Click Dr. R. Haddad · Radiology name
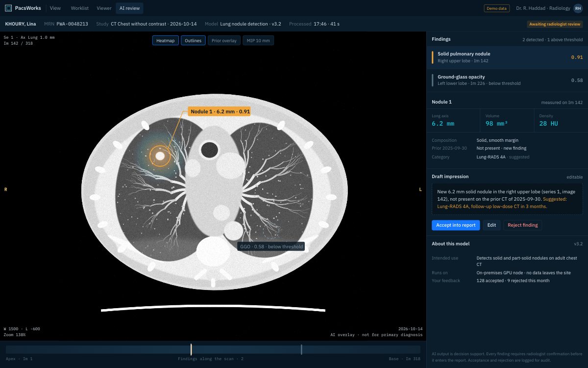This screenshot has width=588, height=368. click(543, 8)
